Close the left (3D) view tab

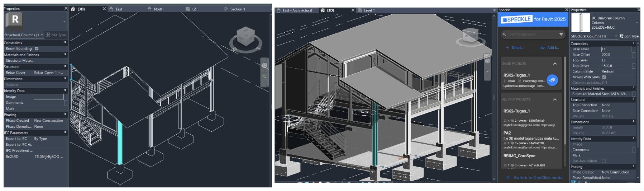click(x=104, y=9)
